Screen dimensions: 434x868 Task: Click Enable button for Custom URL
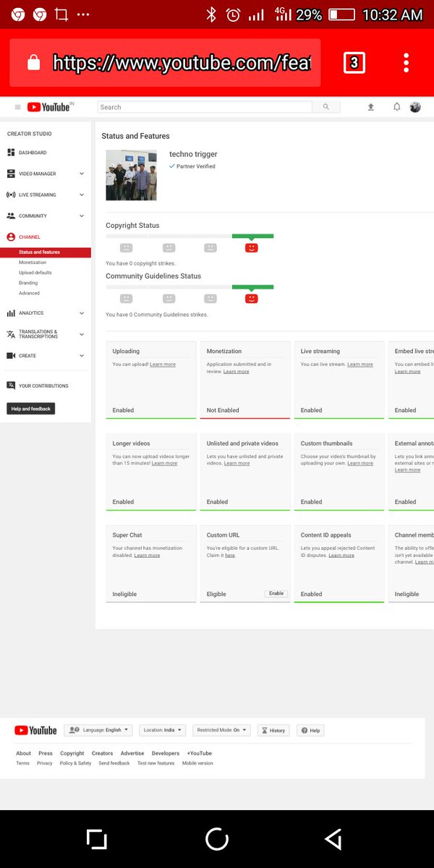[x=276, y=593]
